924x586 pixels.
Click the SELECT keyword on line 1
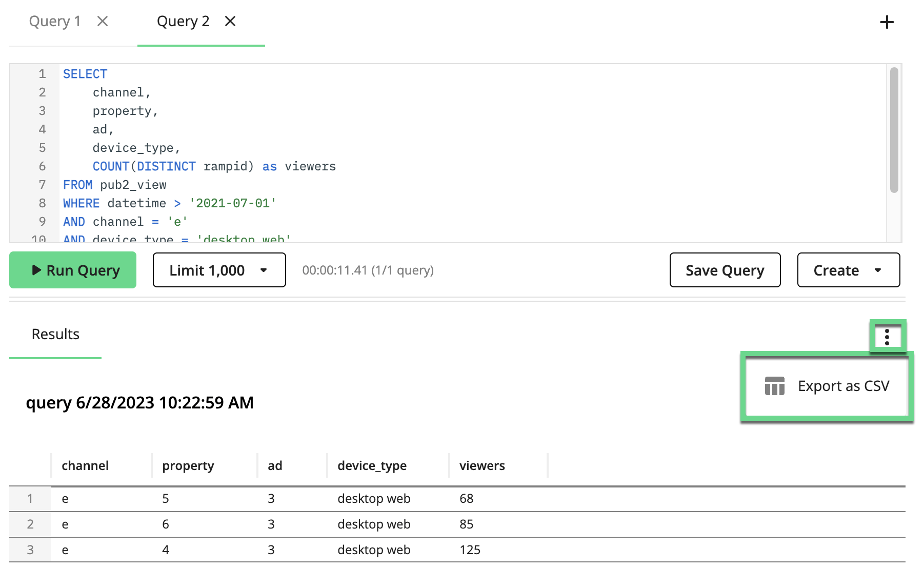[85, 74]
